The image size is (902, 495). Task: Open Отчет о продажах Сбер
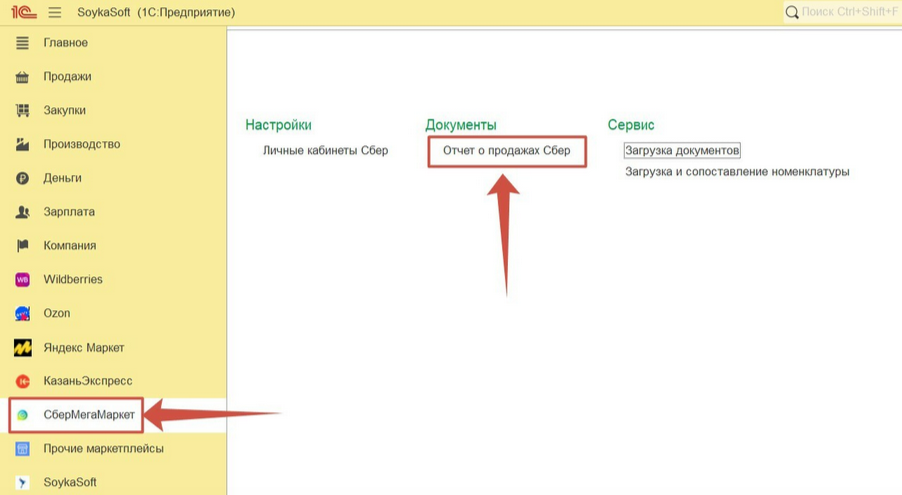pyautogui.click(x=506, y=151)
